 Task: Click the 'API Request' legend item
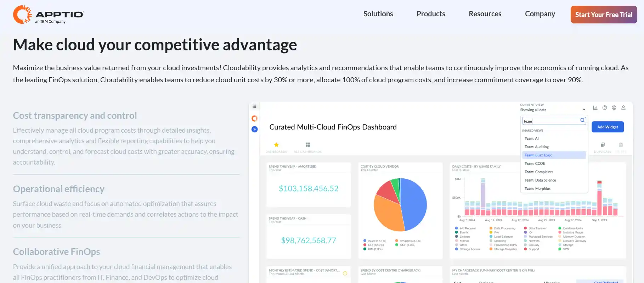tap(465, 228)
